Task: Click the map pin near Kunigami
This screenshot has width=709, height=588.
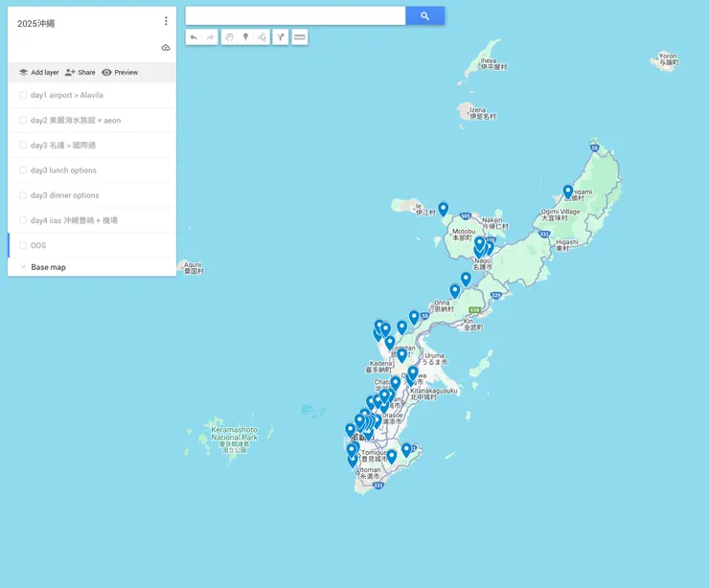Action: [x=568, y=192]
